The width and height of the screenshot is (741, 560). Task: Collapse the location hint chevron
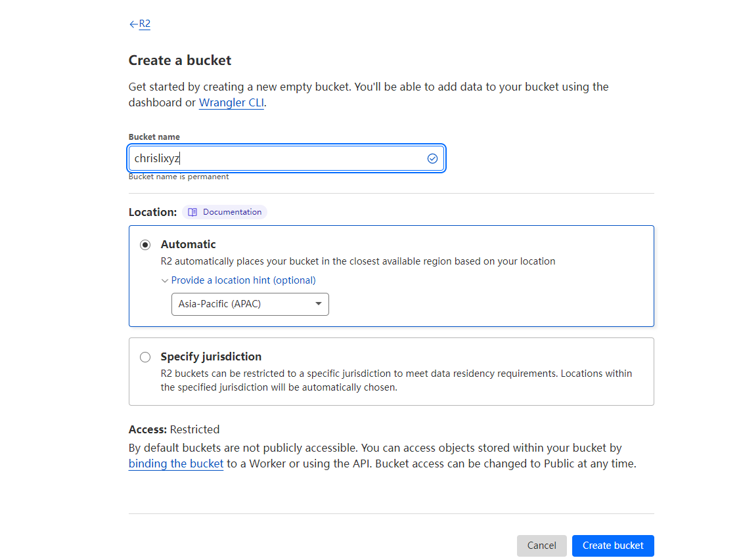tap(165, 280)
